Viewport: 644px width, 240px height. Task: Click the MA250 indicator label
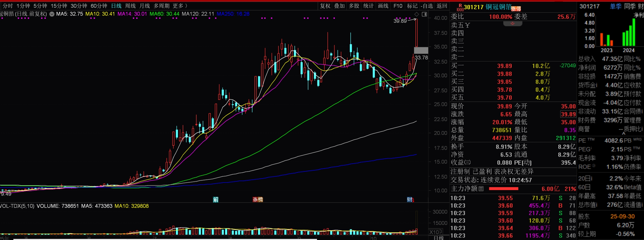click(x=233, y=14)
